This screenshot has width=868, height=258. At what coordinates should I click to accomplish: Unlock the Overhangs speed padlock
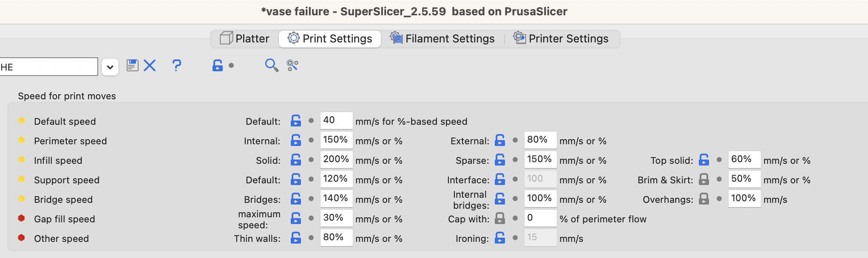[x=705, y=199]
